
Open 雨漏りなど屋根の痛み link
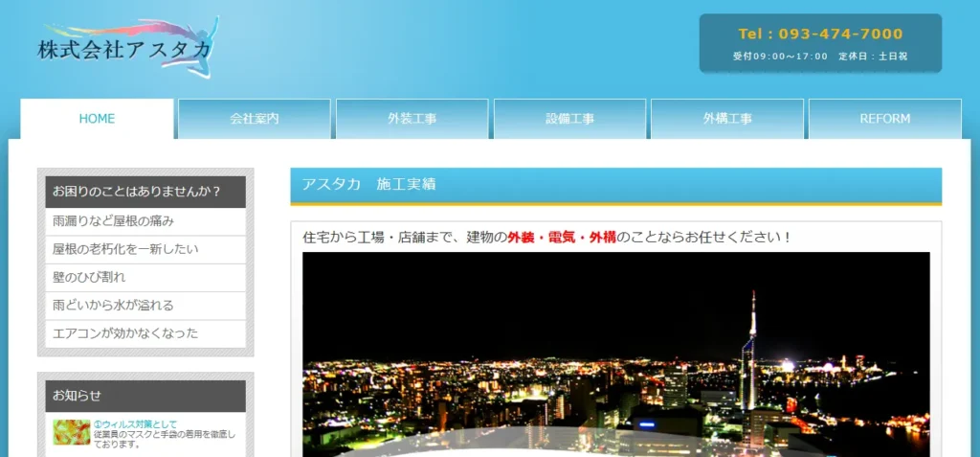pos(113,221)
